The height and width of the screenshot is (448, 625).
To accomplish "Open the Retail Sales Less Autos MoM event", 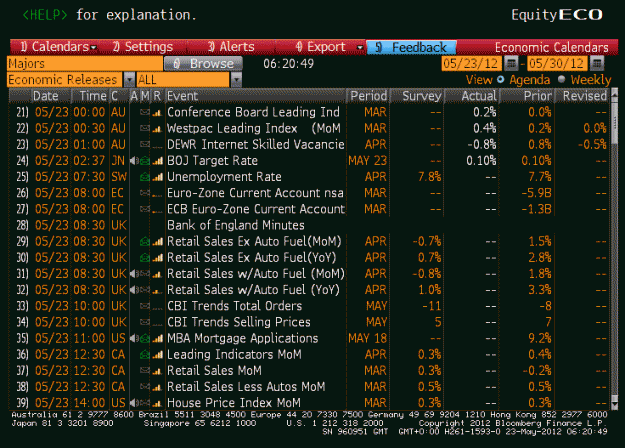I will tap(246, 387).
